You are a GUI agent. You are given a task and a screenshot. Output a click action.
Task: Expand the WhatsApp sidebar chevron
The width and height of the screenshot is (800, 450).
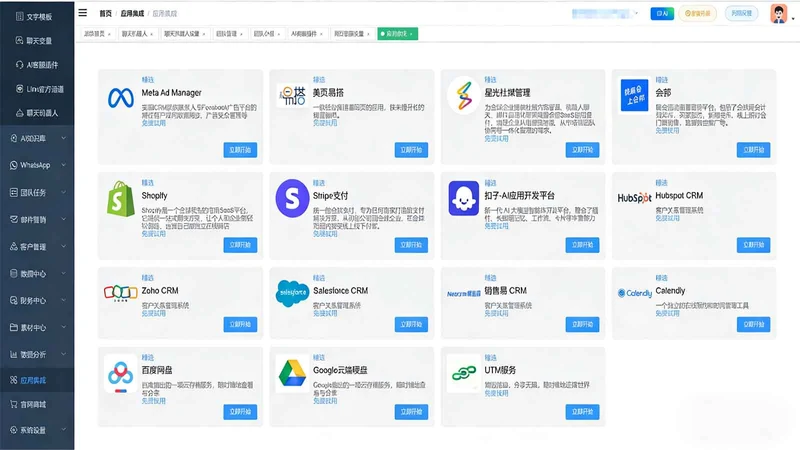coord(63,165)
